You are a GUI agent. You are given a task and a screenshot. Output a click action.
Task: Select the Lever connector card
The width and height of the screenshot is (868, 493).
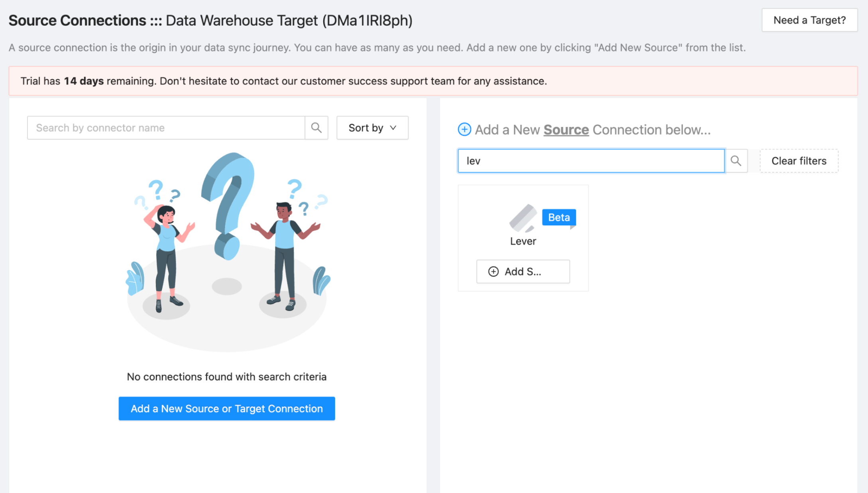point(523,237)
